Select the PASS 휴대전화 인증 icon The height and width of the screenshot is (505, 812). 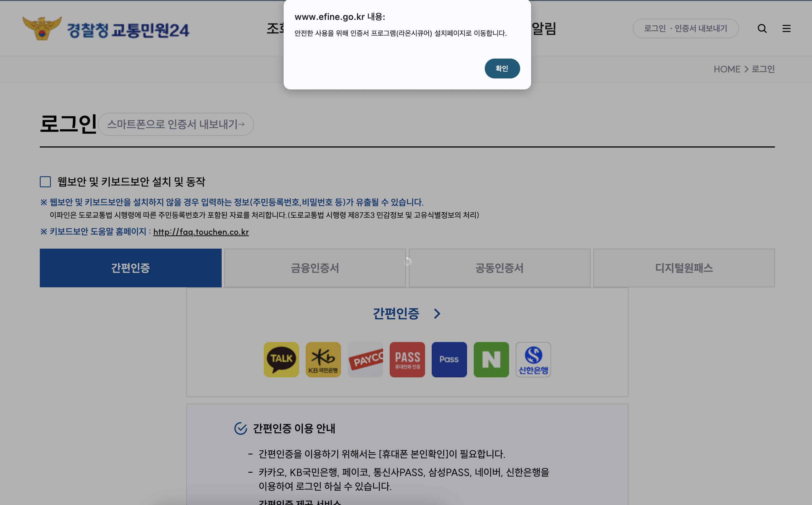pos(407,359)
